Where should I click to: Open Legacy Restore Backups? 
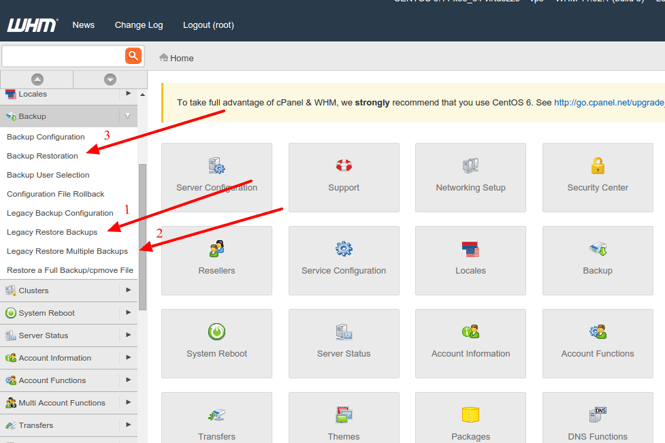click(x=52, y=232)
